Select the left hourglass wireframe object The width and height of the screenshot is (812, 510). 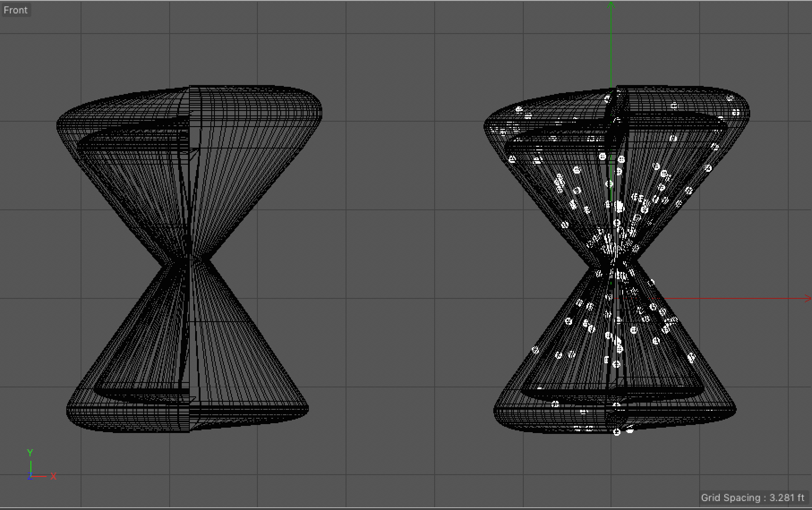189,259
